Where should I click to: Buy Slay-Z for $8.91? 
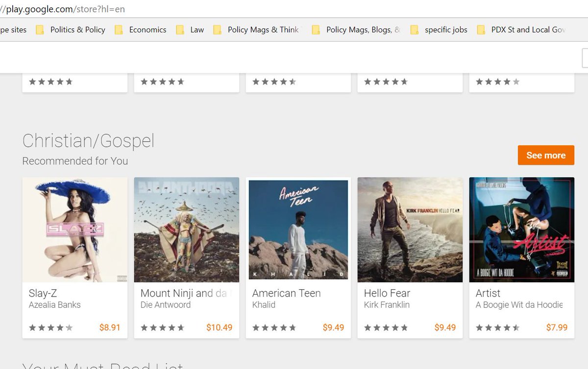tap(110, 327)
